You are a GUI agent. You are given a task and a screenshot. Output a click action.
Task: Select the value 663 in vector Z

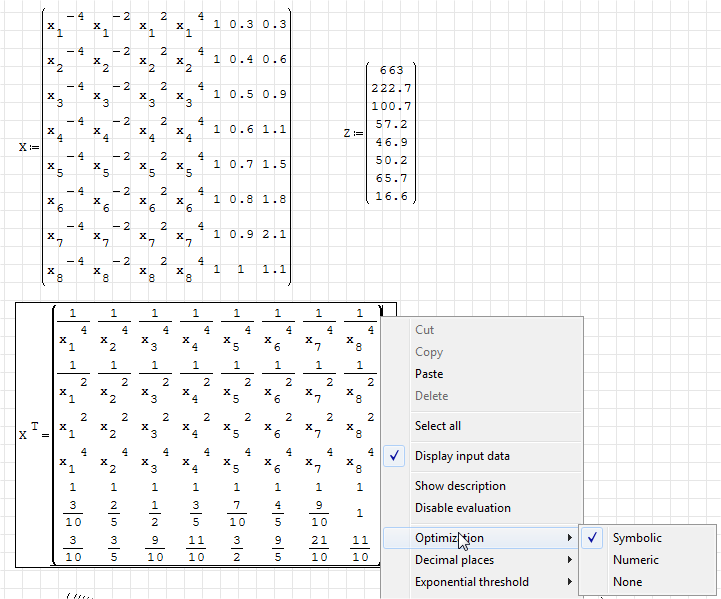point(391,71)
